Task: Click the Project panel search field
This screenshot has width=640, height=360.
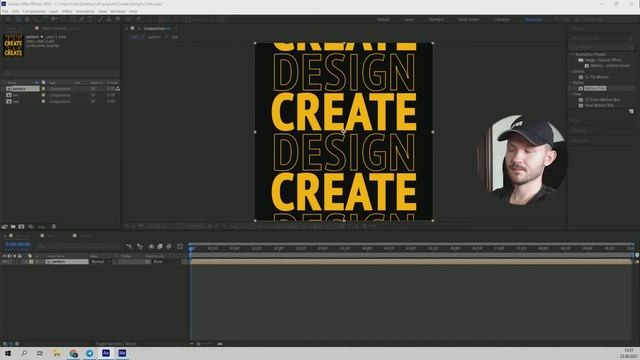Action: (x=61, y=73)
